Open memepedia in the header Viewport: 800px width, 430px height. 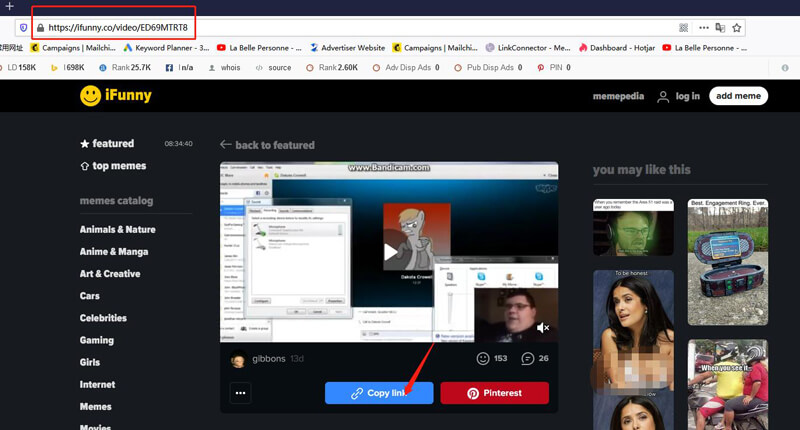(618, 96)
